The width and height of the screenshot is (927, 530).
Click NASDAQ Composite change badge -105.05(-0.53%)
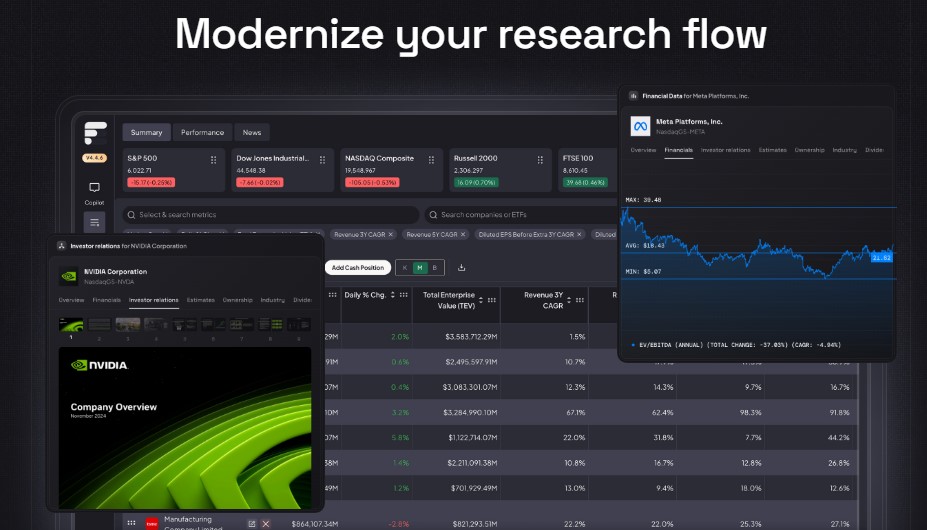[372, 183]
